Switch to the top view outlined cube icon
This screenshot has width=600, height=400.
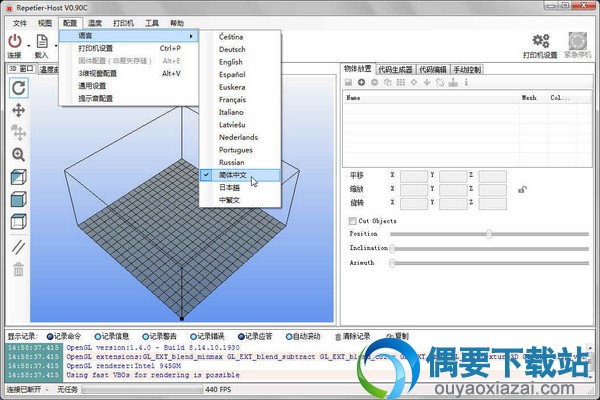(x=18, y=222)
